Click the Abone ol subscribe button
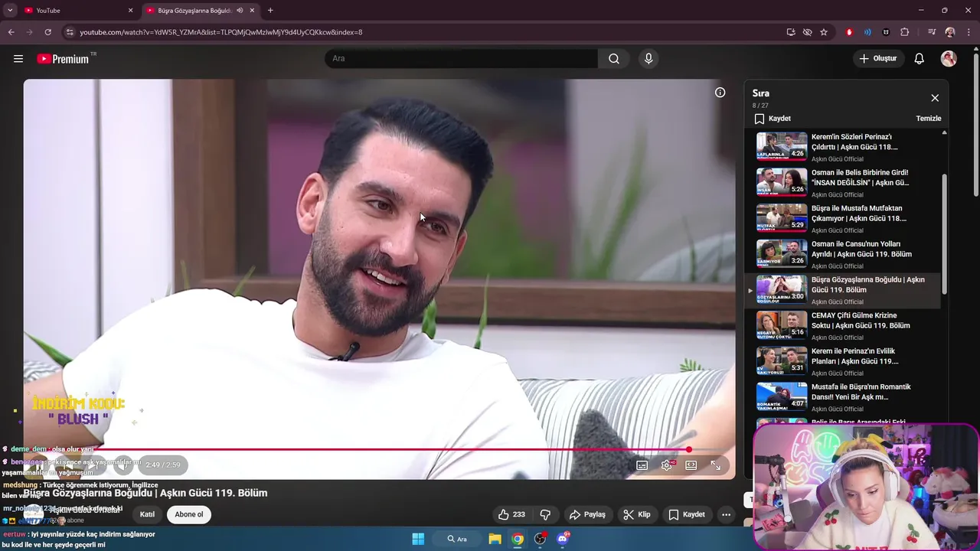This screenshot has height=551, width=980. (x=189, y=514)
